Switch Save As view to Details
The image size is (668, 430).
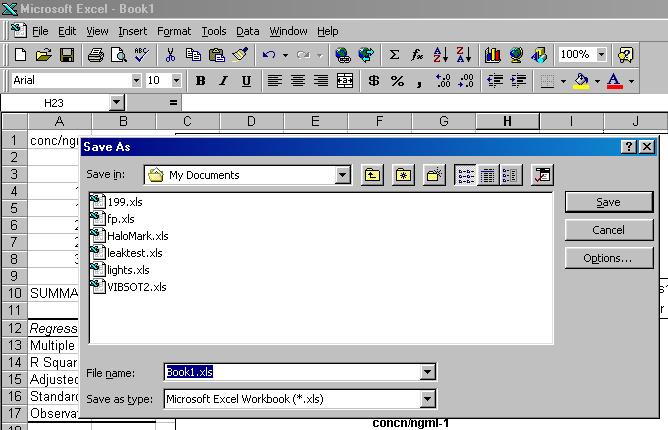tap(488, 175)
